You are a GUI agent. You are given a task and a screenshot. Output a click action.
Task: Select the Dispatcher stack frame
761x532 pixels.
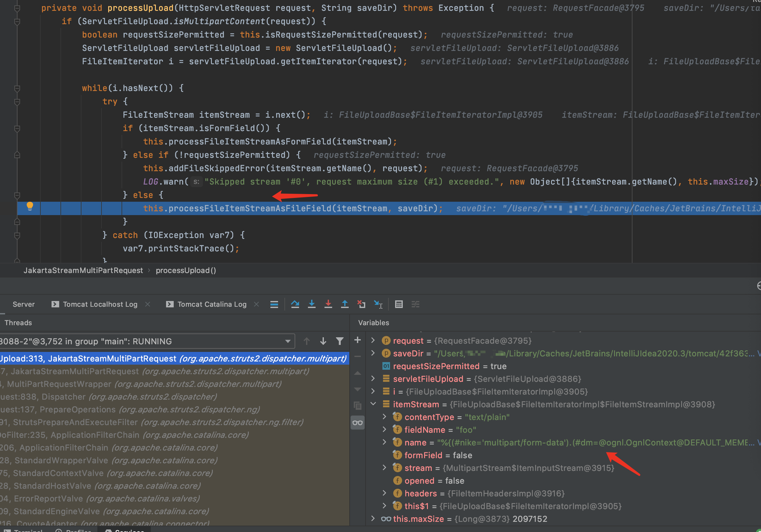tap(174, 396)
